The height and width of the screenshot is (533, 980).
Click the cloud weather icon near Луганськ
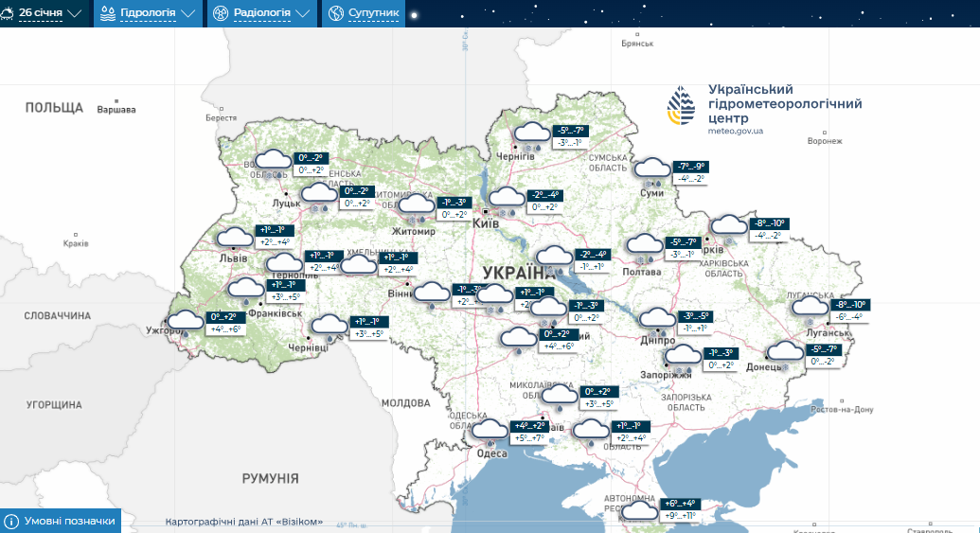tap(810, 307)
